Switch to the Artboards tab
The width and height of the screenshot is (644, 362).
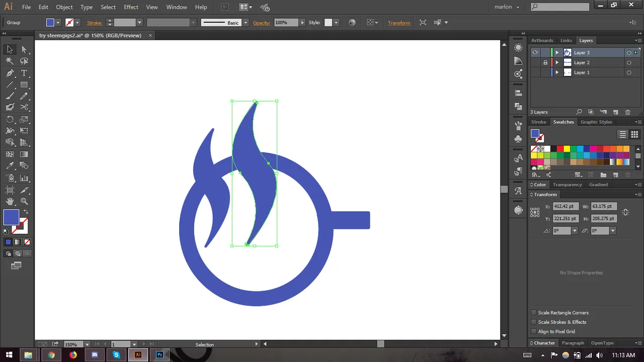click(x=542, y=40)
